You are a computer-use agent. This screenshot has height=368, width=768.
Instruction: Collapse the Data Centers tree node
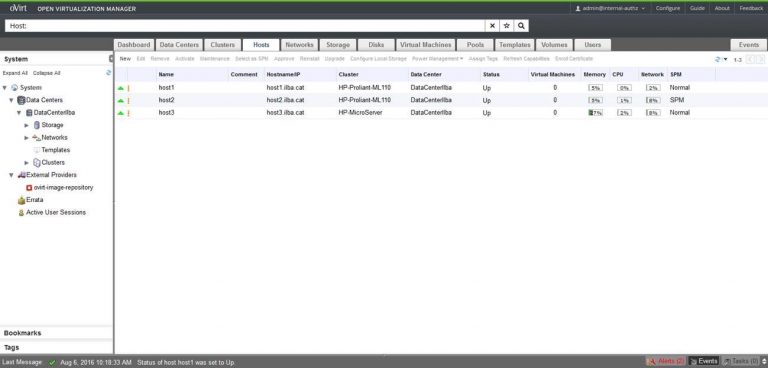pos(11,100)
